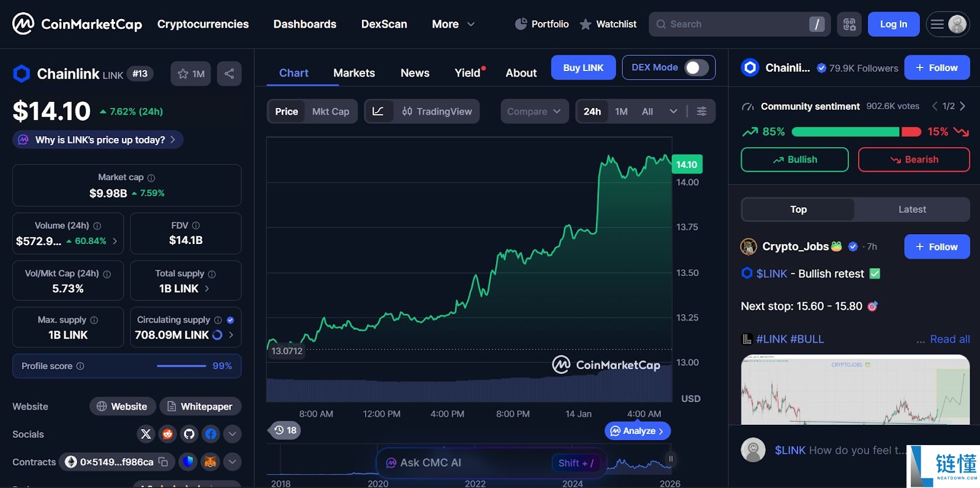The width and height of the screenshot is (980, 488).
Task: Open chart settings sliders icon
Action: [x=702, y=111]
